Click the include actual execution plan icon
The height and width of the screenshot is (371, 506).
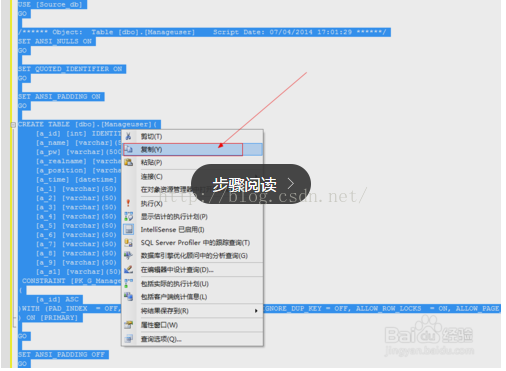coord(128,283)
